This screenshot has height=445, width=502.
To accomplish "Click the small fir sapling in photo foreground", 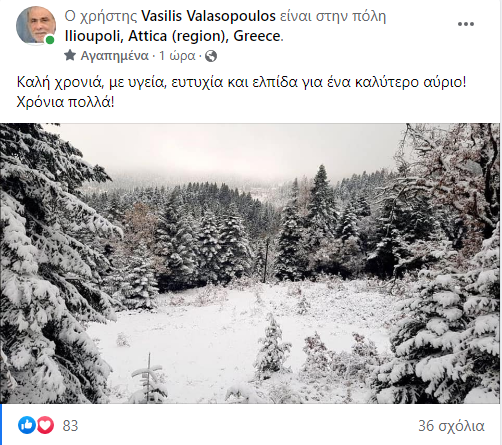I will (x=148, y=380).
